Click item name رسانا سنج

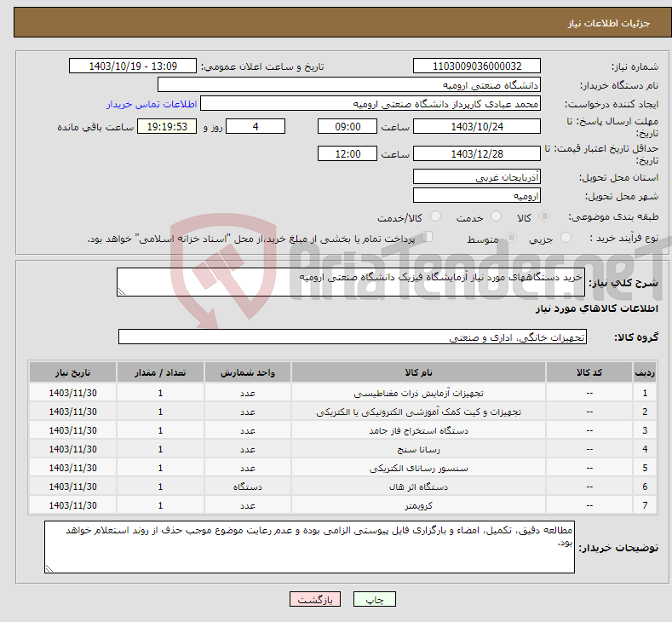pyautogui.click(x=418, y=449)
